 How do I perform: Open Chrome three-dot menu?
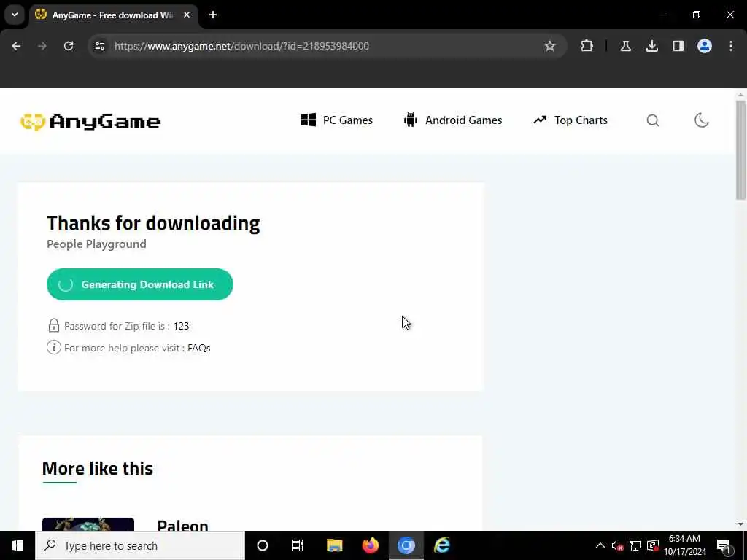[x=731, y=46]
